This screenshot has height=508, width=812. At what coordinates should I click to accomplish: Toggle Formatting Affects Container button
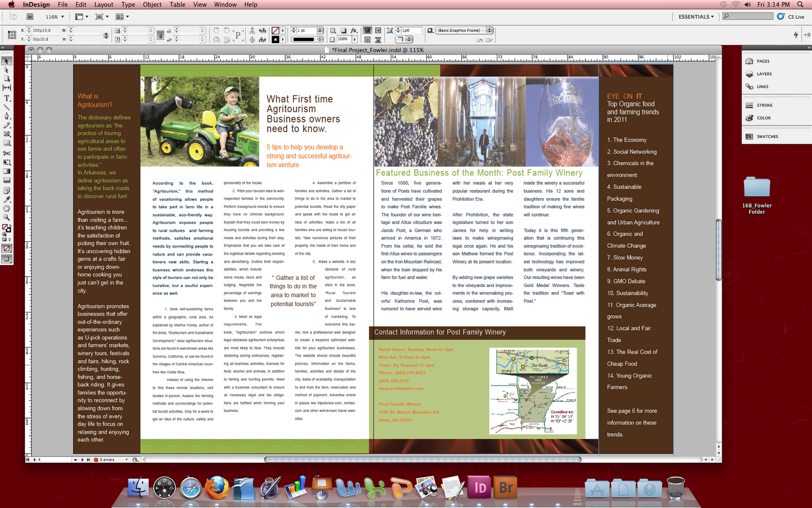(4, 239)
